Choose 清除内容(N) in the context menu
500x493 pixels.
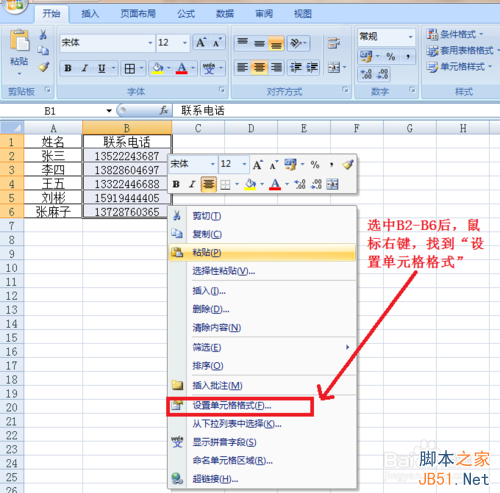(262, 328)
